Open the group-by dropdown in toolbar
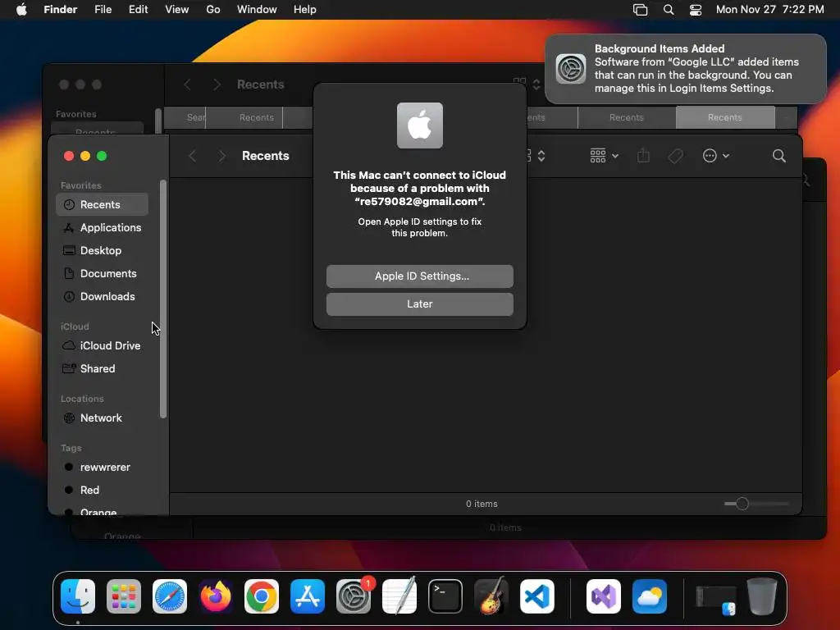Viewport: 840px width, 630px height. (604, 156)
